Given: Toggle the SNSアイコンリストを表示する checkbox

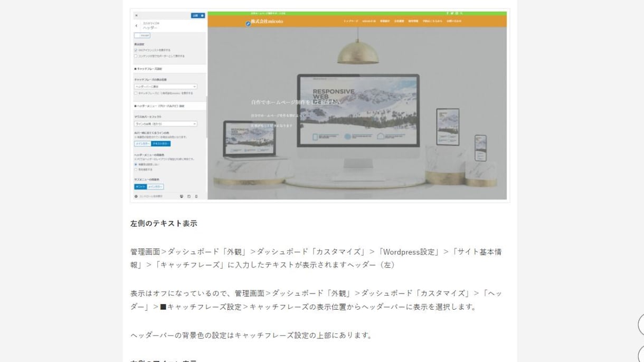Looking at the screenshot, I should click(x=136, y=51).
